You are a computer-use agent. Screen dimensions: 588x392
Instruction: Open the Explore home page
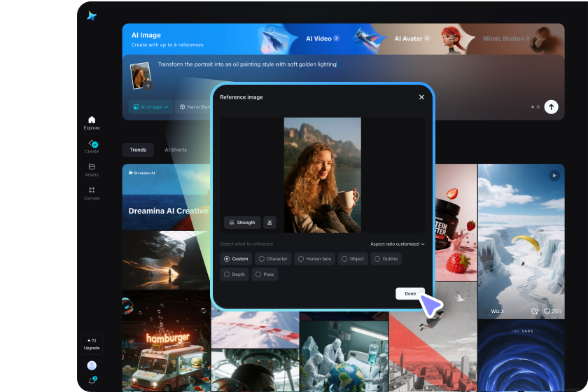[x=92, y=122]
